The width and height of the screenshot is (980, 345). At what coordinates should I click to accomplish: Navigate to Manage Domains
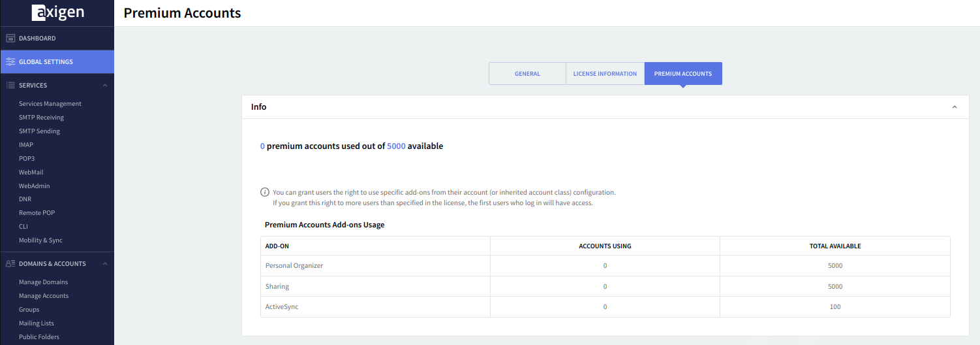[43, 282]
